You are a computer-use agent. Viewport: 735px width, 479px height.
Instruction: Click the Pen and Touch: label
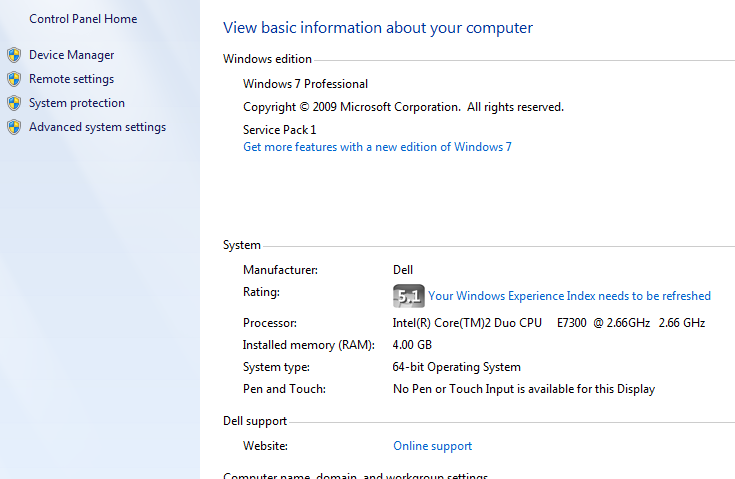click(284, 389)
